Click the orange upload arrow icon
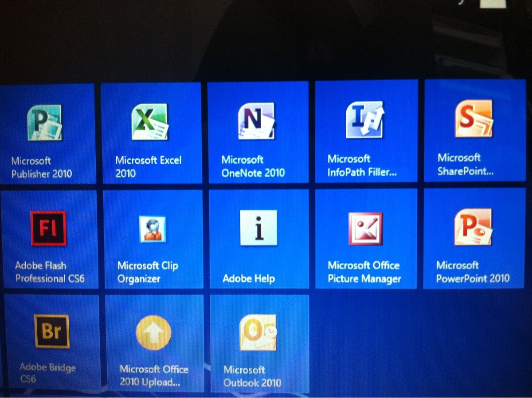 click(x=153, y=332)
